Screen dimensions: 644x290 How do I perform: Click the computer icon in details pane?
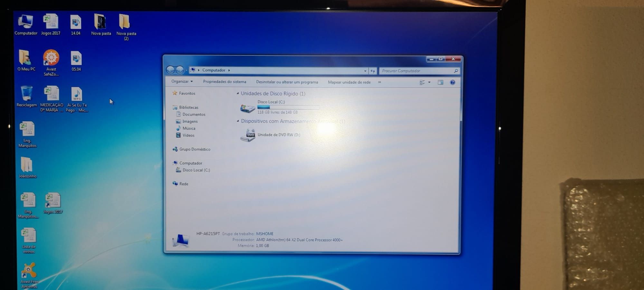click(x=180, y=240)
